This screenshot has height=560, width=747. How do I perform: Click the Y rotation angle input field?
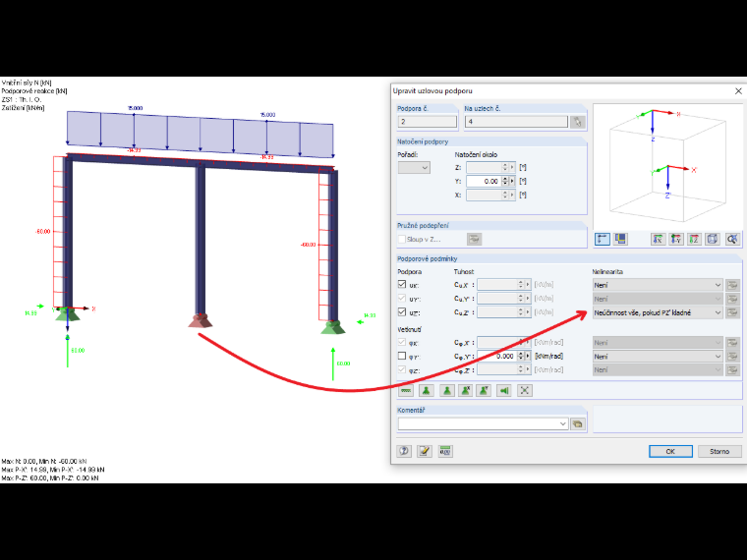click(483, 182)
